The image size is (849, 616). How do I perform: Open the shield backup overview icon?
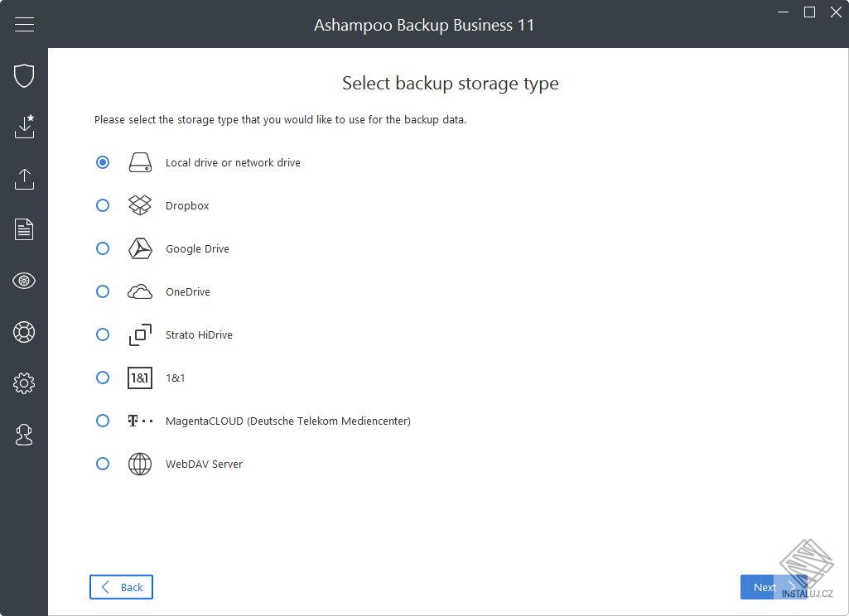pos(24,75)
